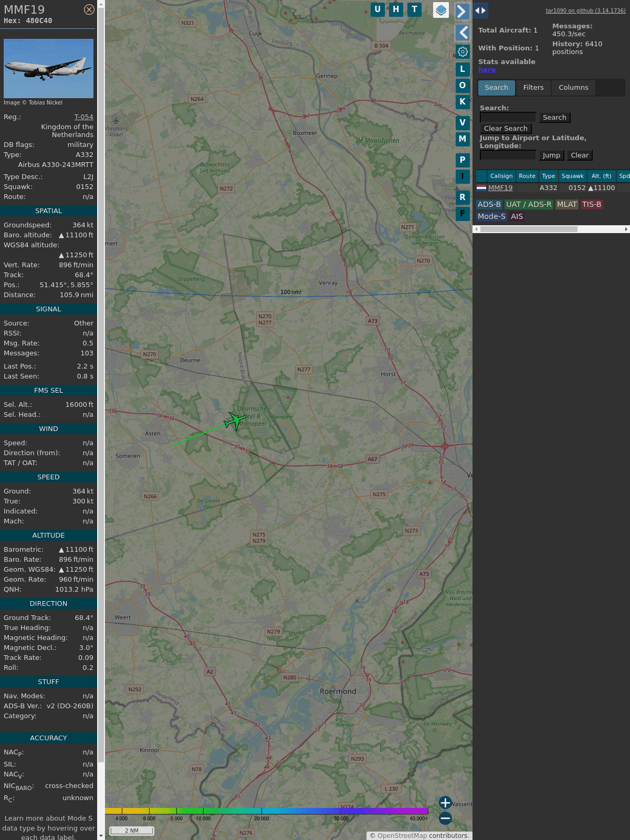Screen dimensions: 630x840
Task: Click the altitude color legend bar
Action: click(x=267, y=811)
